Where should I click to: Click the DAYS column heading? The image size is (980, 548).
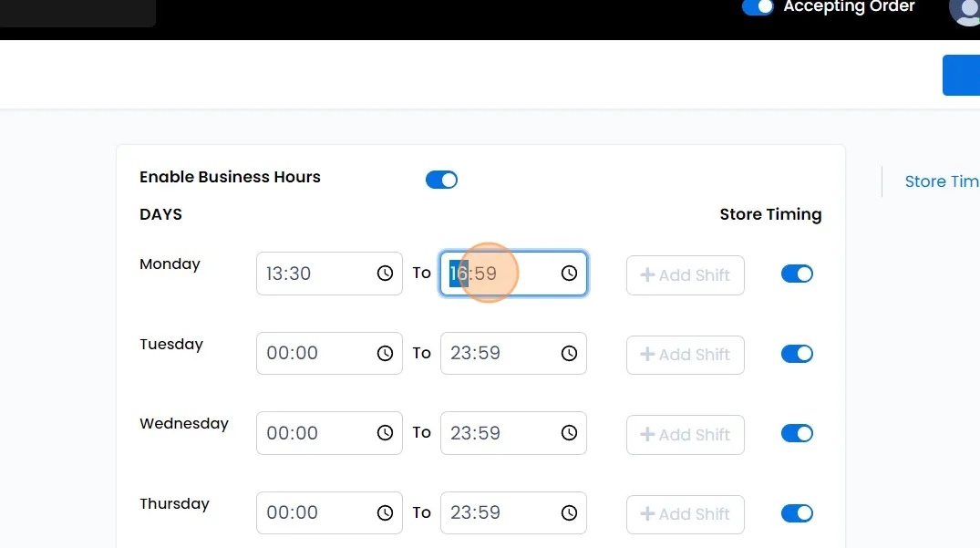160,214
